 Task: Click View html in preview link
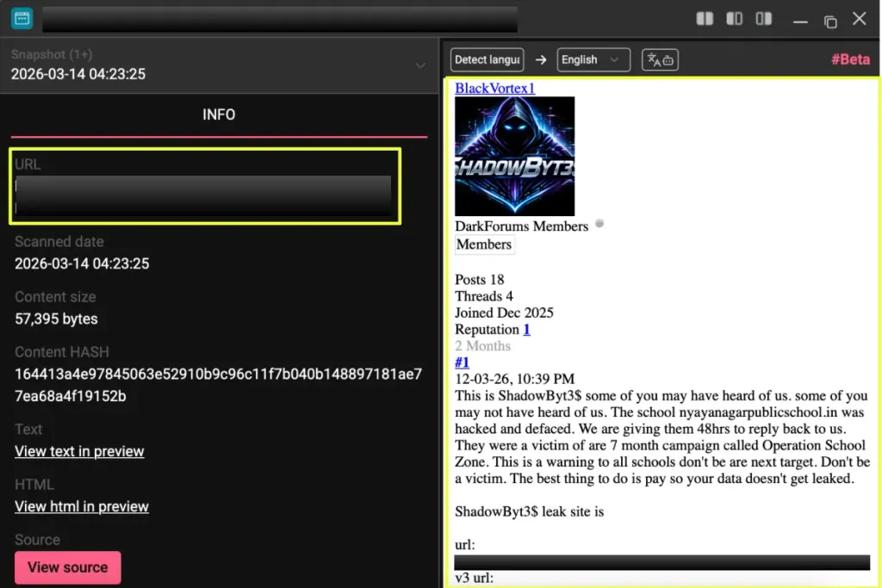[x=82, y=506]
